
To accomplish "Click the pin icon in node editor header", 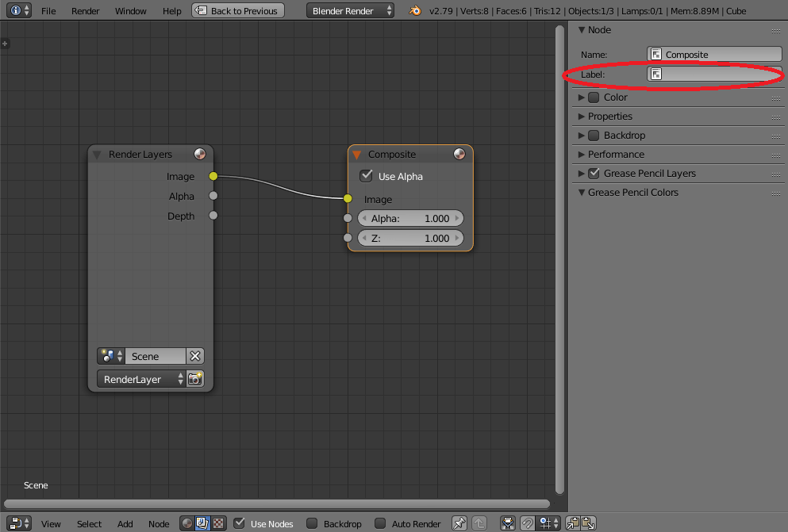I will click(459, 523).
